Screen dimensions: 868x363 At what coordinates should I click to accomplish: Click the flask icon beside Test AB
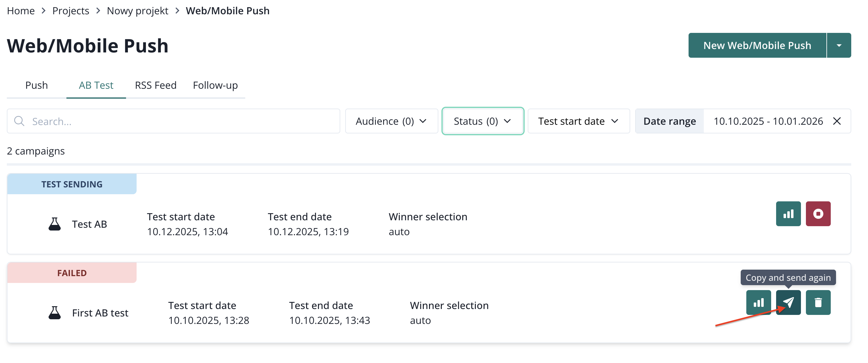click(54, 224)
